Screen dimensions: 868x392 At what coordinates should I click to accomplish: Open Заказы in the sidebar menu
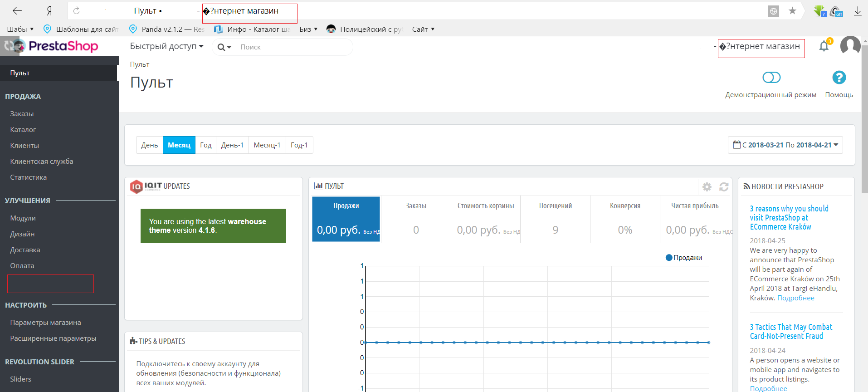pos(22,114)
